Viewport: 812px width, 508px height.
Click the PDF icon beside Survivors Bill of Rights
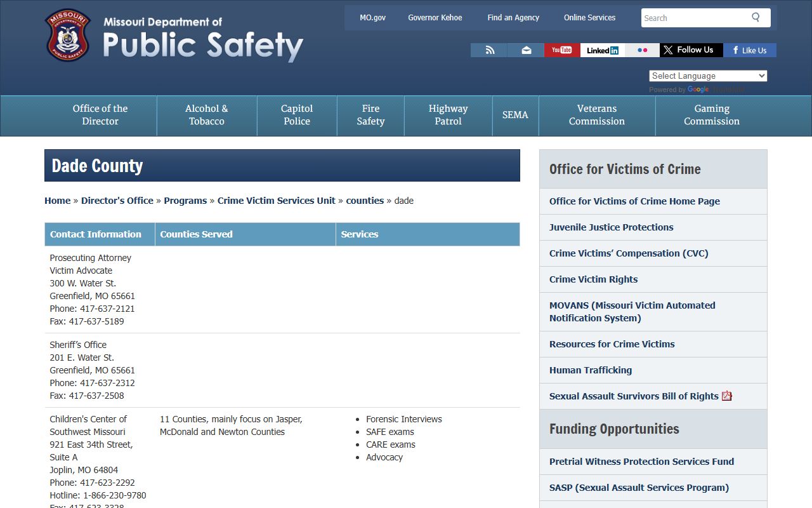[x=727, y=396]
